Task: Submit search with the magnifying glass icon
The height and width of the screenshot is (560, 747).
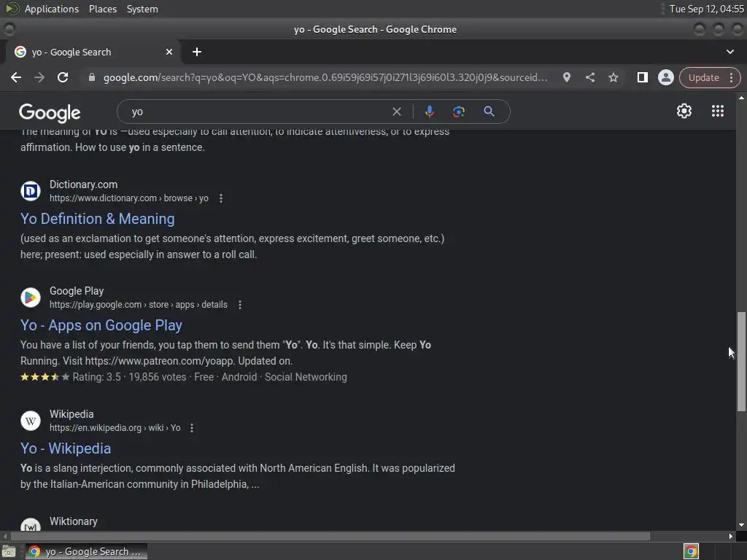Action: coord(489,112)
